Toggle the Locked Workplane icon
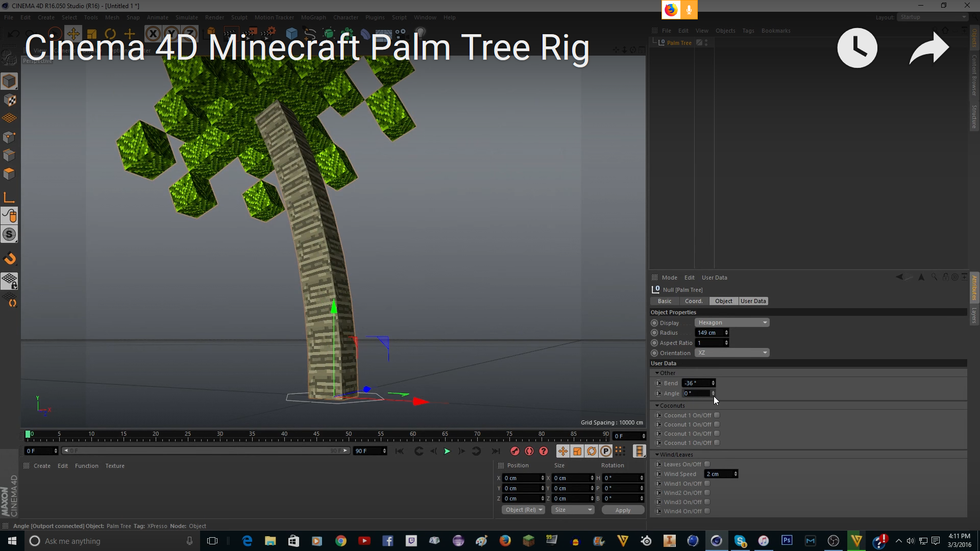 pyautogui.click(x=9, y=281)
